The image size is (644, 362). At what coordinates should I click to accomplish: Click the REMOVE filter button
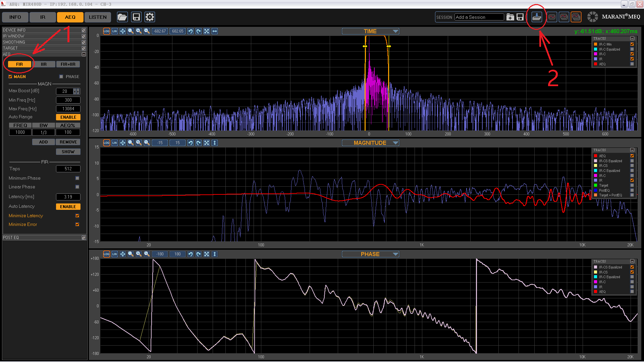point(68,142)
